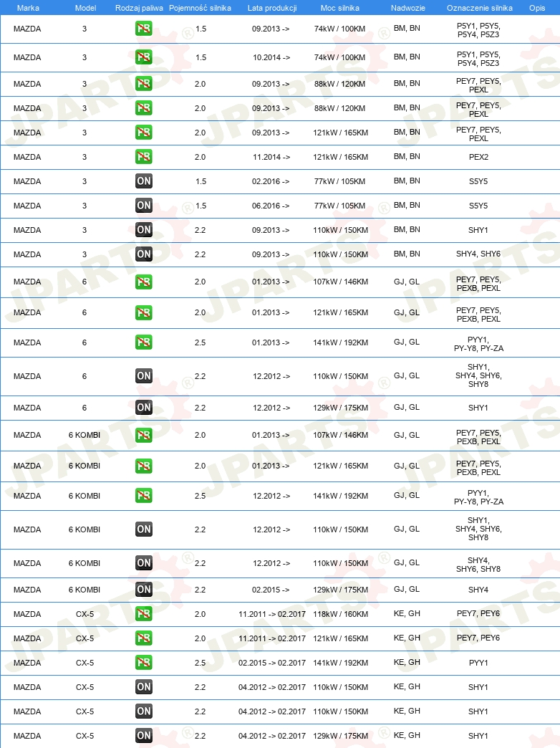The image size is (560, 748).
Task: Select 'KE, GH' body cell in CX-5 118kW row
Action: [x=407, y=613]
